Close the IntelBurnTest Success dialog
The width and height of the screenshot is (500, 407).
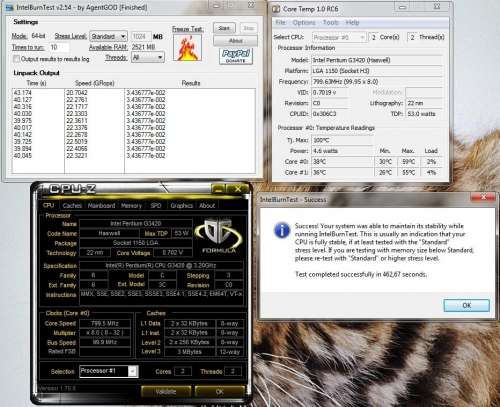(x=483, y=197)
